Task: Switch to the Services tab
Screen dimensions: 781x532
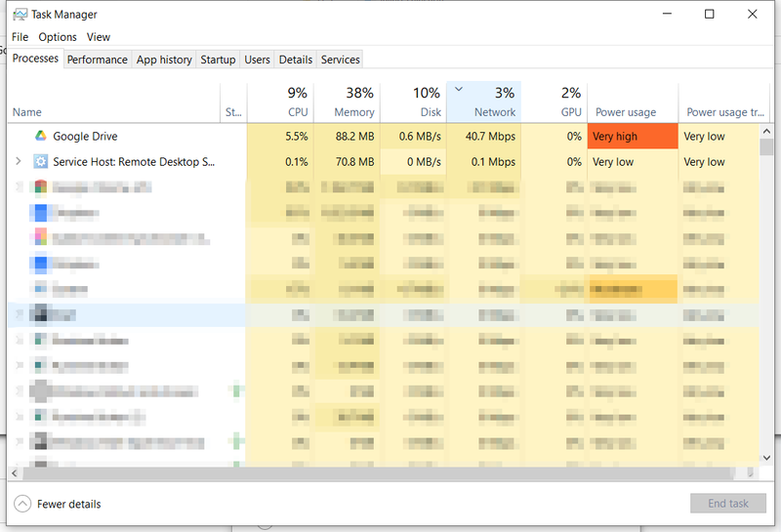Action: coord(340,60)
